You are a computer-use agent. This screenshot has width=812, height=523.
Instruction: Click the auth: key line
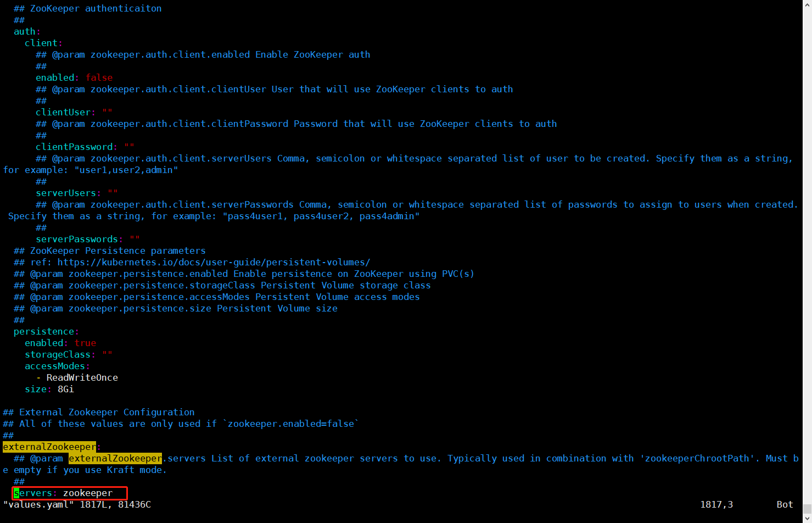[27, 31]
